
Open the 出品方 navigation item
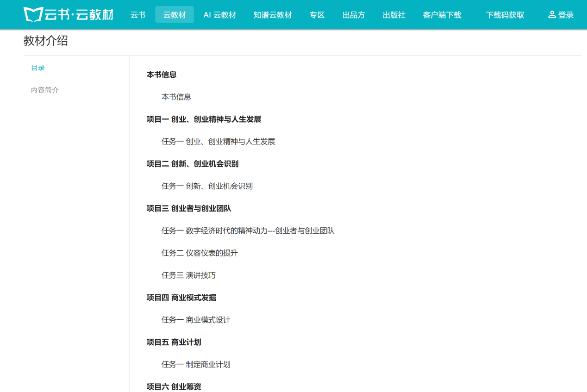(x=354, y=15)
